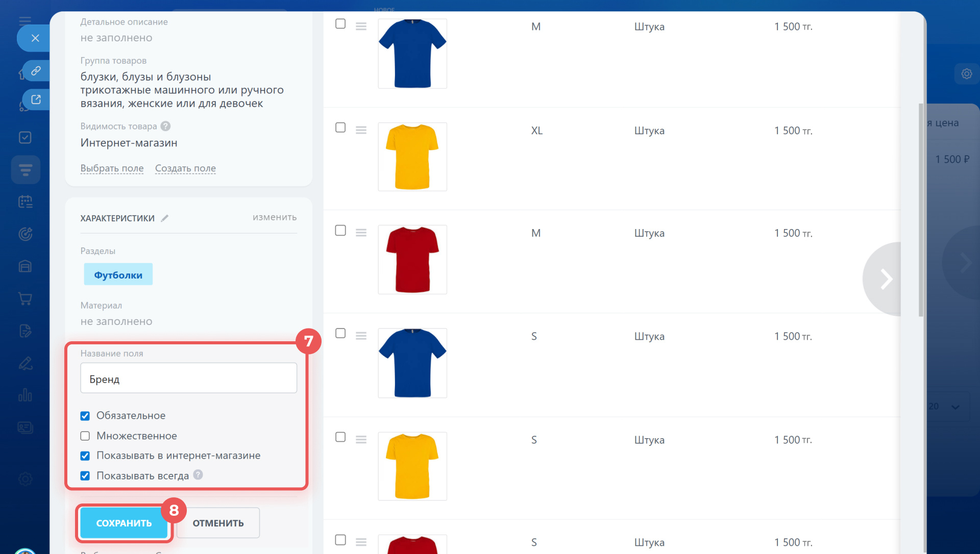The height and width of the screenshot is (554, 980).
Task: Open the gear settings icon at top right
Action: click(966, 74)
